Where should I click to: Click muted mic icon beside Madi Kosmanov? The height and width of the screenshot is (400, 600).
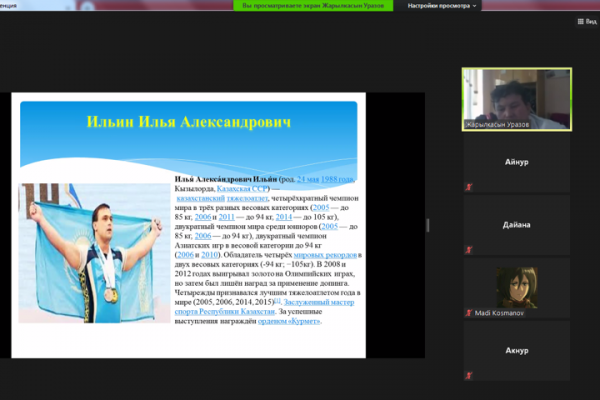click(x=468, y=313)
